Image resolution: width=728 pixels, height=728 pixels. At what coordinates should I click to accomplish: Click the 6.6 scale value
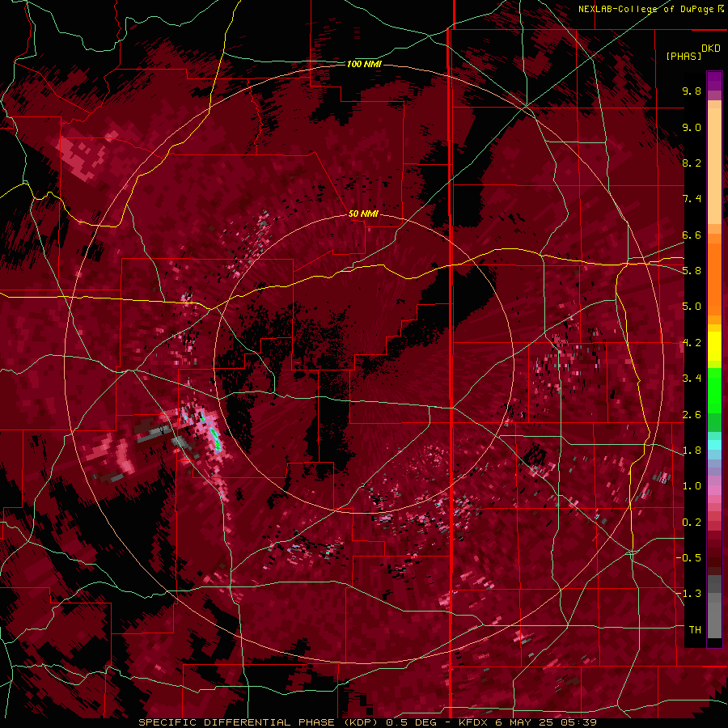[x=692, y=235]
